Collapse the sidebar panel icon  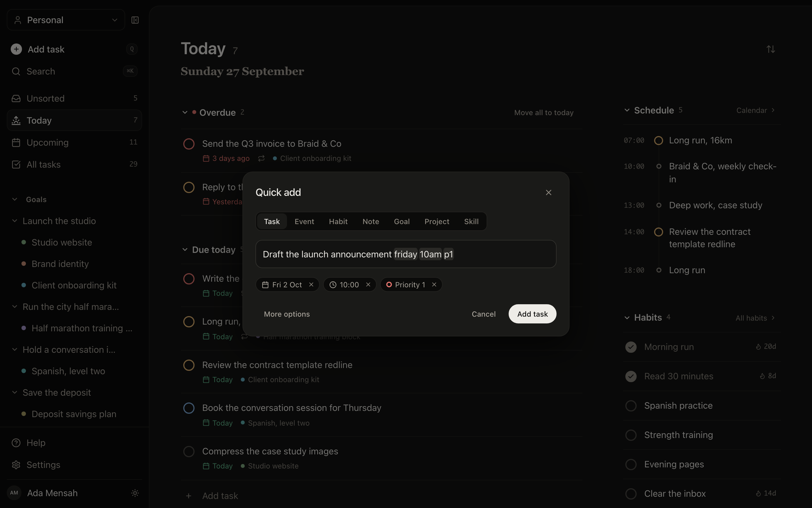[135, 20]
